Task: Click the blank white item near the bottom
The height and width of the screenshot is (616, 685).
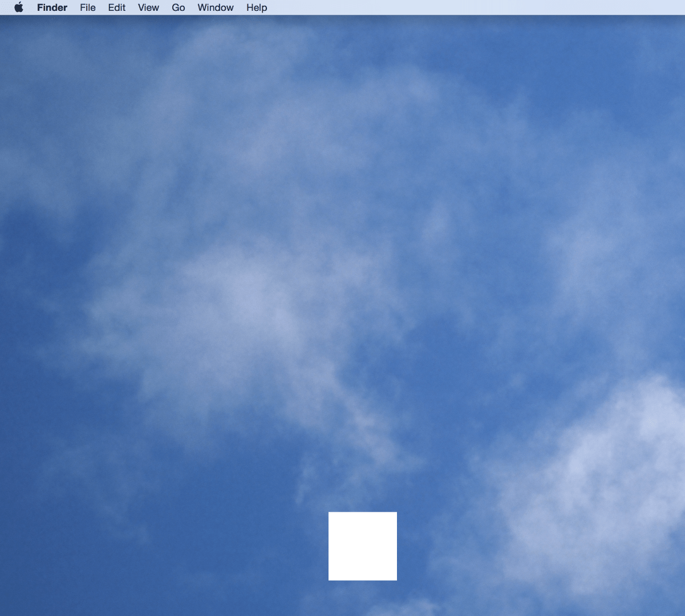Action: point(362,546)
